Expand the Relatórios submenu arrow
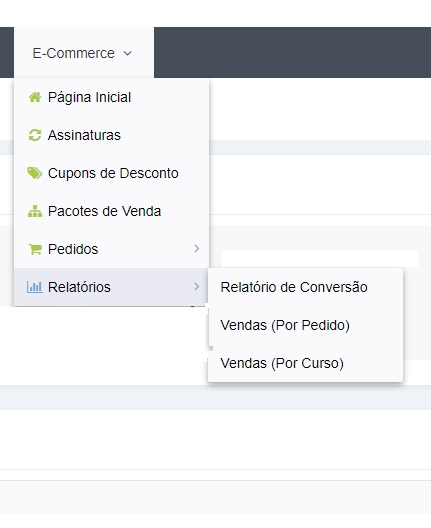 coord(197,287)
